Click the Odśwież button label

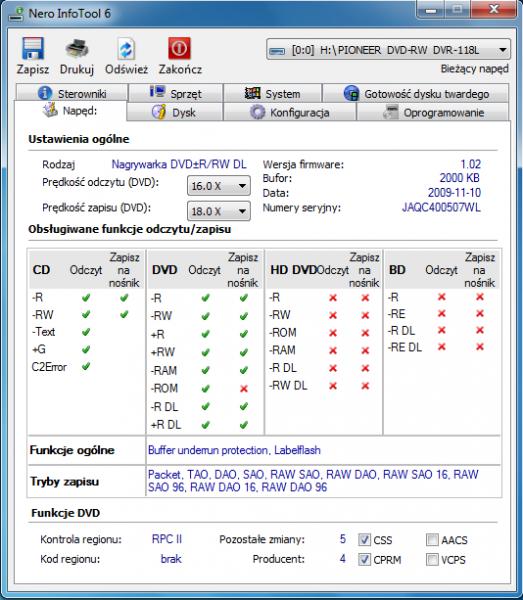pos(127,69)
